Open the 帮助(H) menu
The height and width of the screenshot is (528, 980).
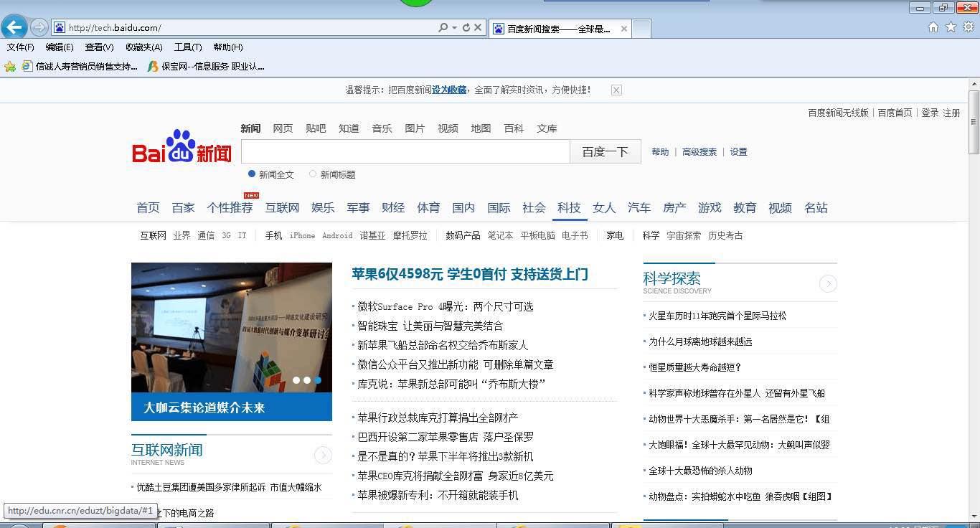pyautogui.click(x=228, y=47)
